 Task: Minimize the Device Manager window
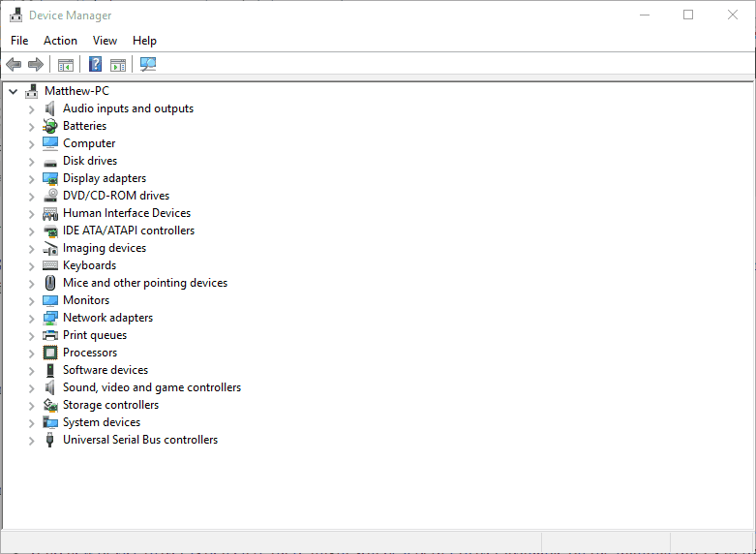point(645,15)
